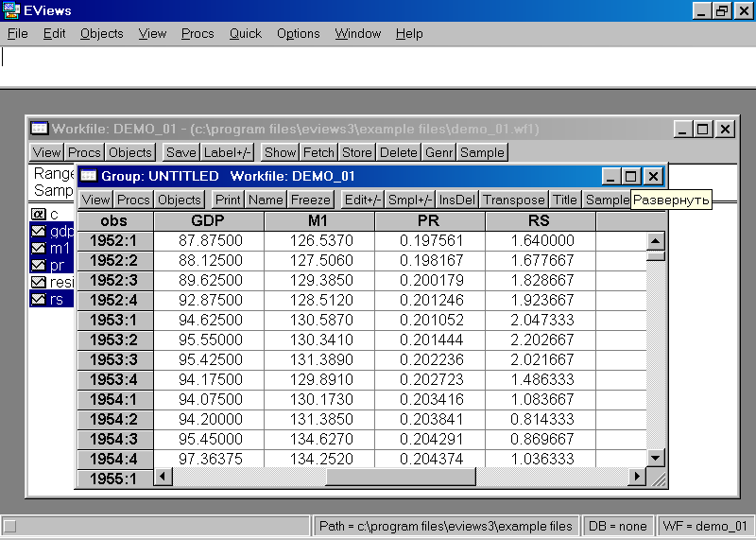
Task: Open the View menu in menu bar
Action: point(152,34)
